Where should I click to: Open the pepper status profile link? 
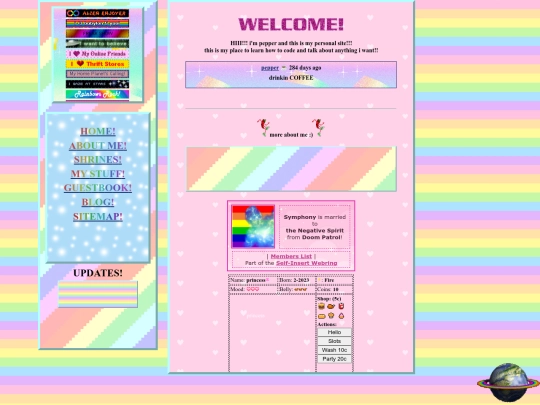click(270, 68)
